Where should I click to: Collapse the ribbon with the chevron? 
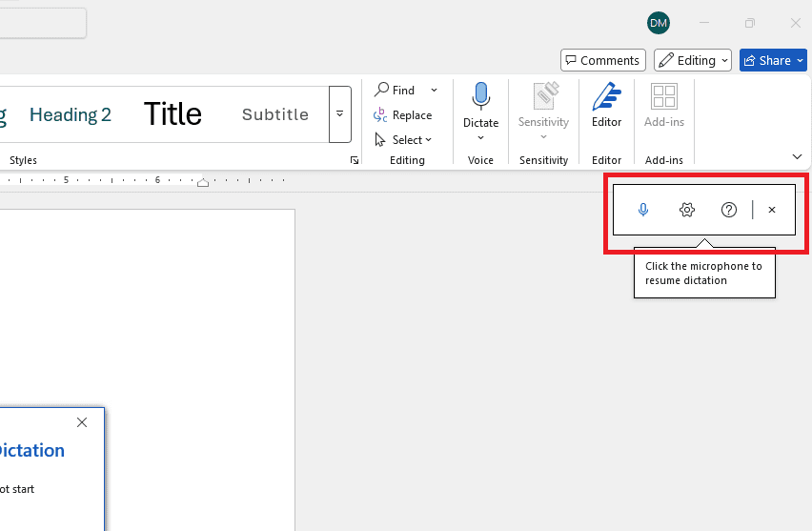pos(797,156)
